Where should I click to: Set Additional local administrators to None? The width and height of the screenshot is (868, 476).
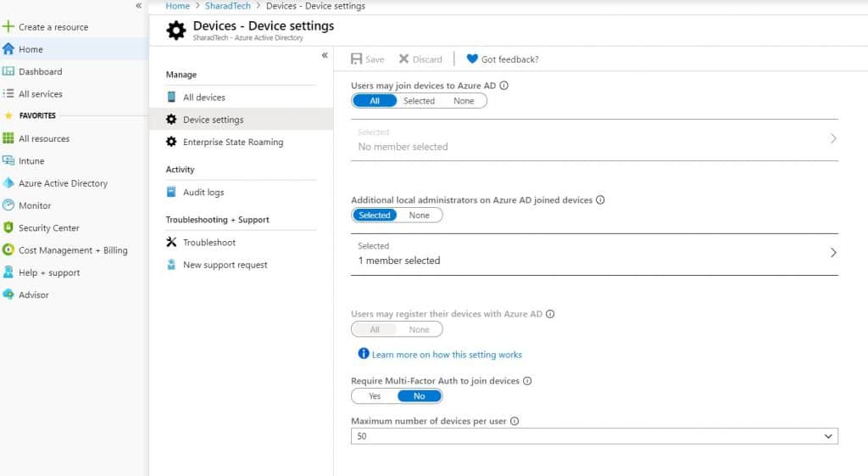click(x=419, y=215)
